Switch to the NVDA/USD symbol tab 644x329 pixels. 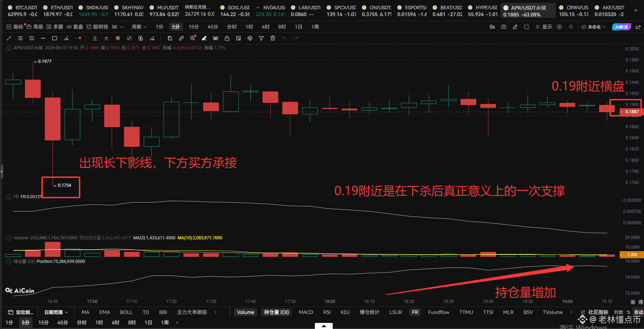point(270,11)
